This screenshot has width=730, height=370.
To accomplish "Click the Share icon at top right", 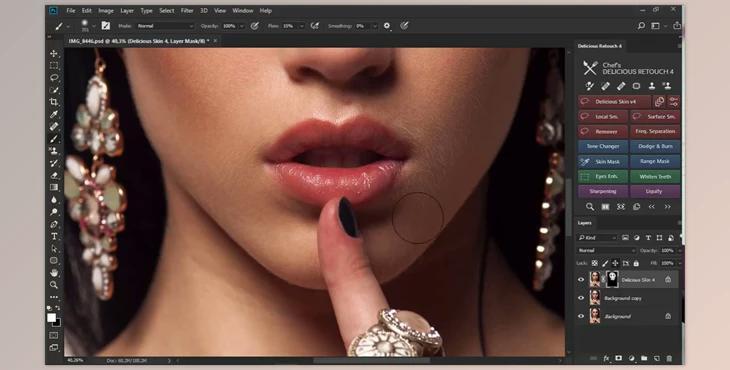I will click(677, 26).
